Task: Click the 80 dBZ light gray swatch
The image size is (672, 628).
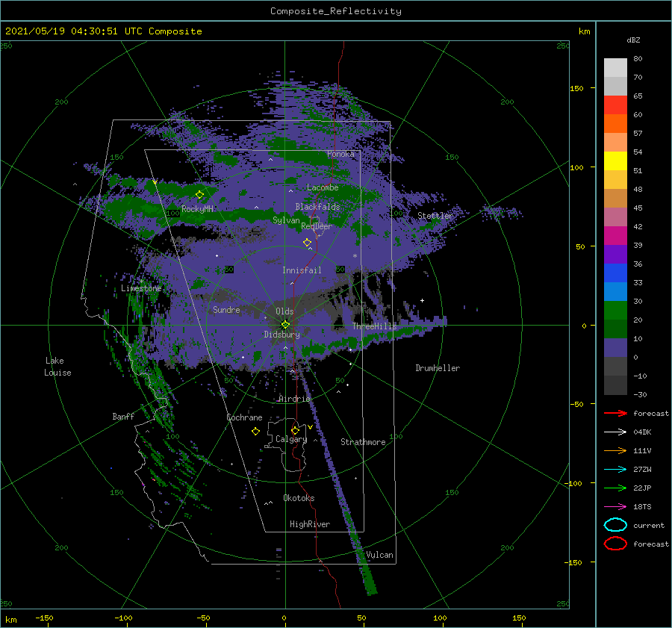Action: pos(615,67)
